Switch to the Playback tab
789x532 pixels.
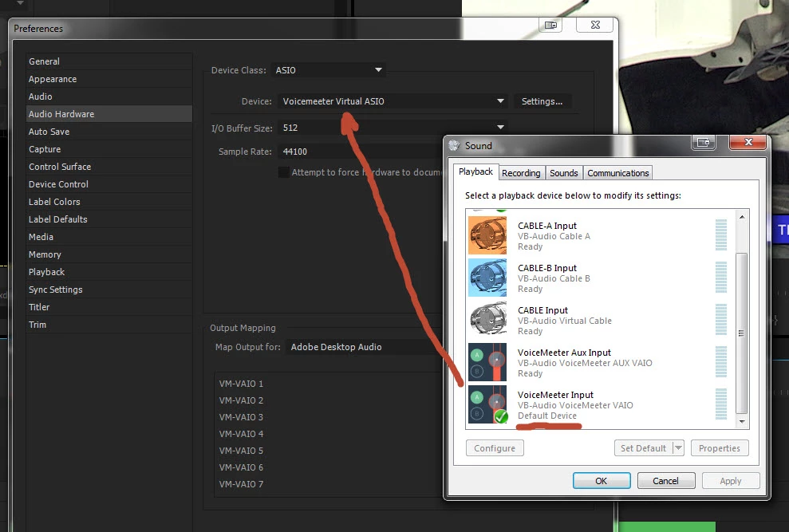tap(475, 171)
